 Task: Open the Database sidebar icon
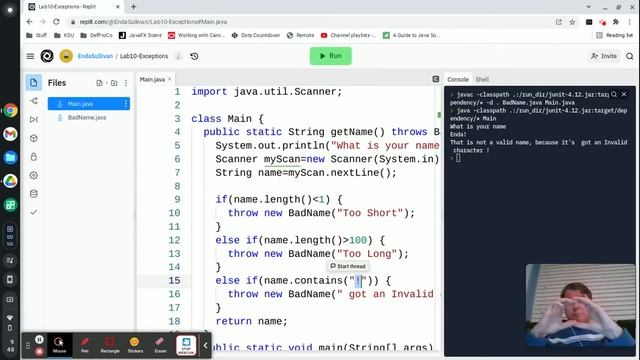33,193
